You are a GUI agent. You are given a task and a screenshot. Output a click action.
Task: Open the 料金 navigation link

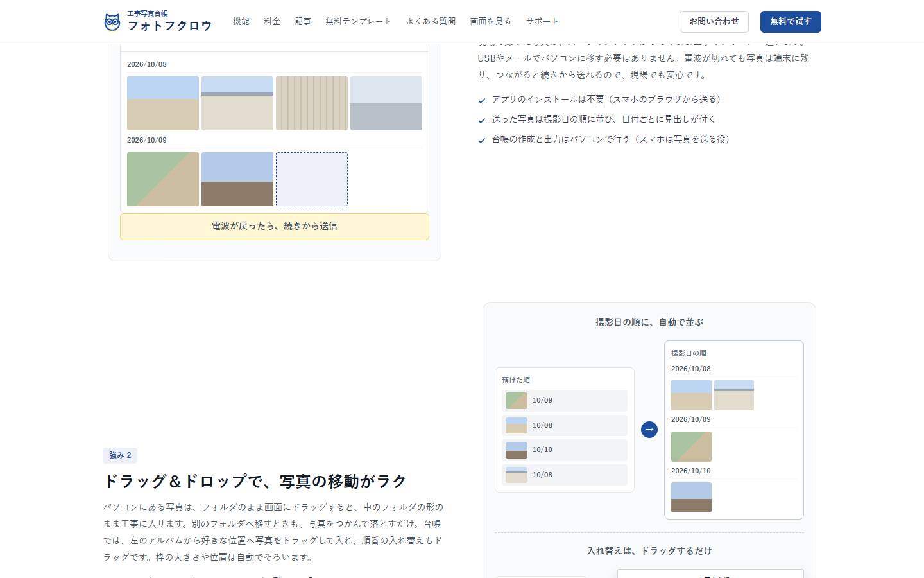tap(272, 22)
